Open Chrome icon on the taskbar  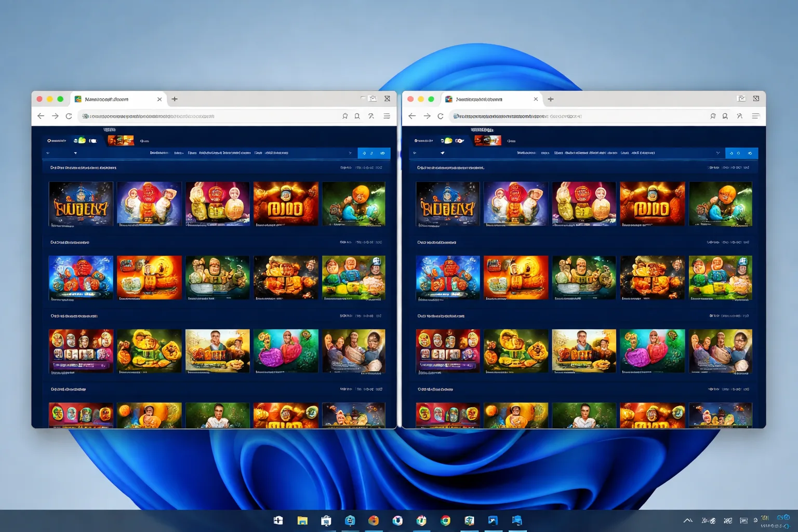(x=445, y=521)
